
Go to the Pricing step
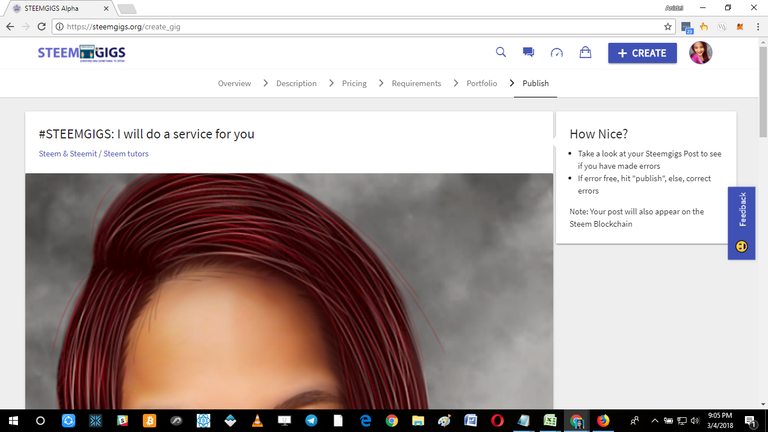click(354, 83)
